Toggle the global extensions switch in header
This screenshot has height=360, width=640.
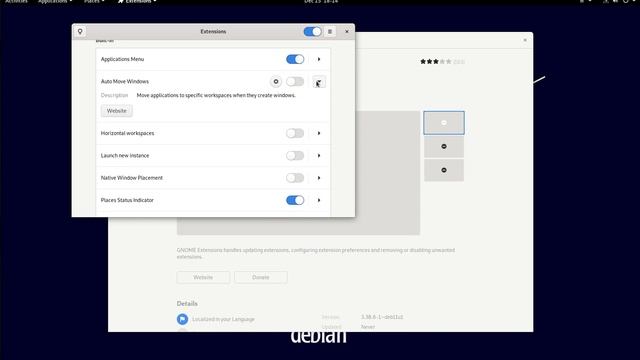(312, 31)
